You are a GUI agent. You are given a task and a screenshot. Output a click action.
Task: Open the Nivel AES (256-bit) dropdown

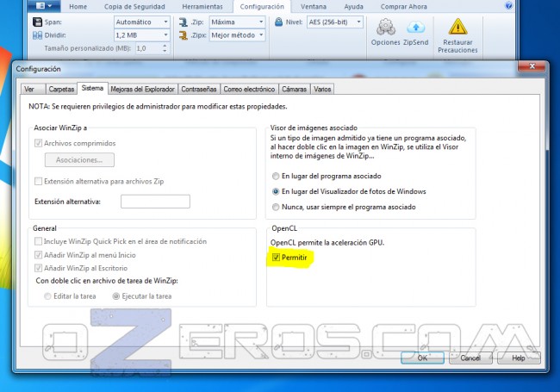[358, 20]
